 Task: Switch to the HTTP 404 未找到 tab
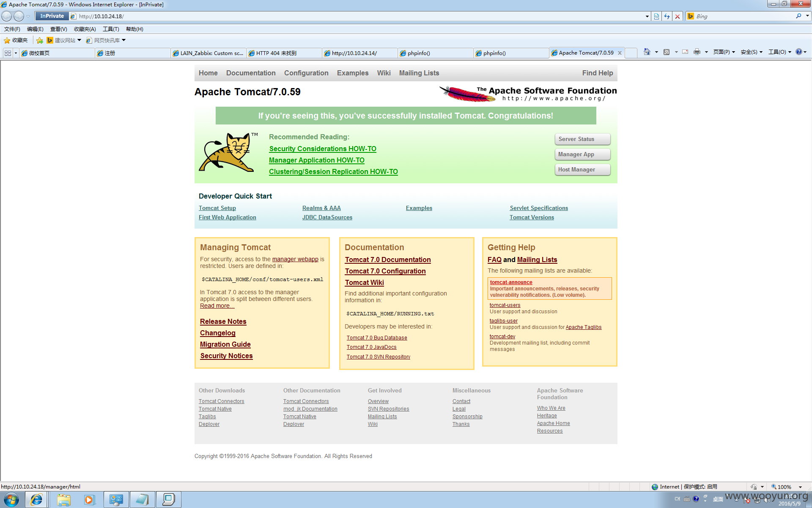pos(284,53)
